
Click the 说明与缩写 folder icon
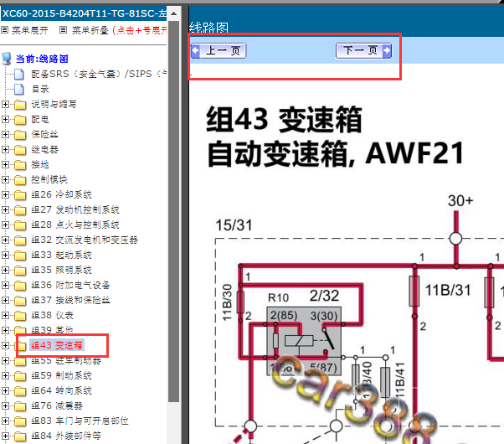[20, 105]
